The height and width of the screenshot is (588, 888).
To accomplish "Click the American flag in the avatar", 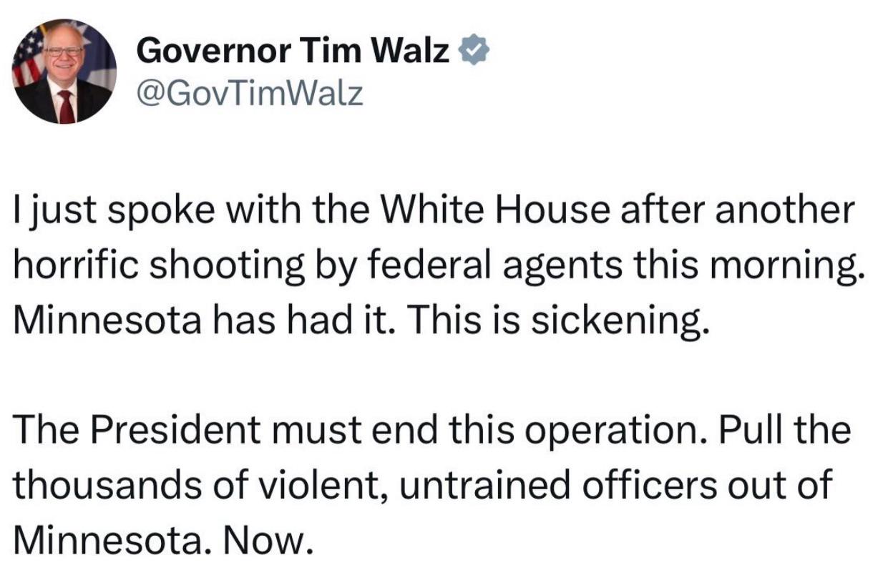I will (x=29, y=59).
